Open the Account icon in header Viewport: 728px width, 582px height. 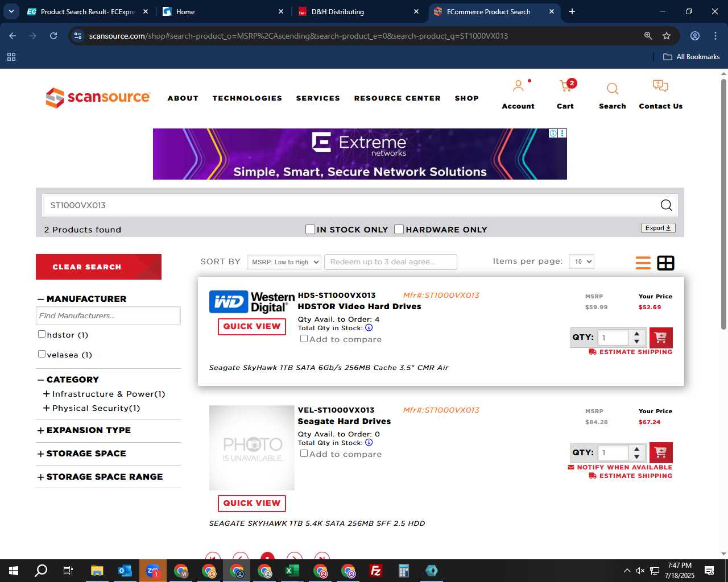(x=518, y=86)
